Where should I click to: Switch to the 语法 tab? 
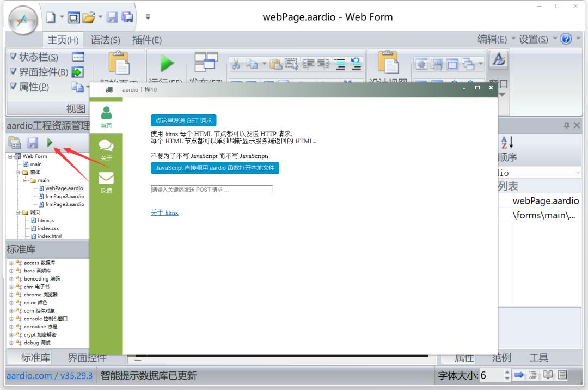105,39
